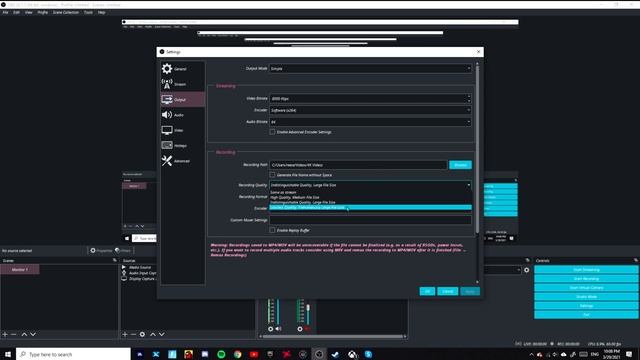Image resolution: width=640 pixels, height=360 pixels.
Task: Confirm settings with OK button
Action: pyautogui.click(x=427, y=291)
